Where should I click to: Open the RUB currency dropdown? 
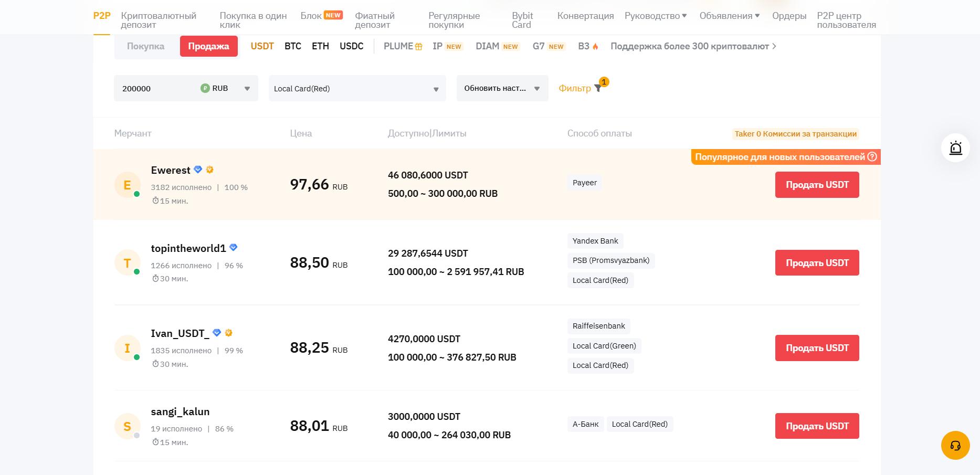pyautogui.click(x=226, y=89)
